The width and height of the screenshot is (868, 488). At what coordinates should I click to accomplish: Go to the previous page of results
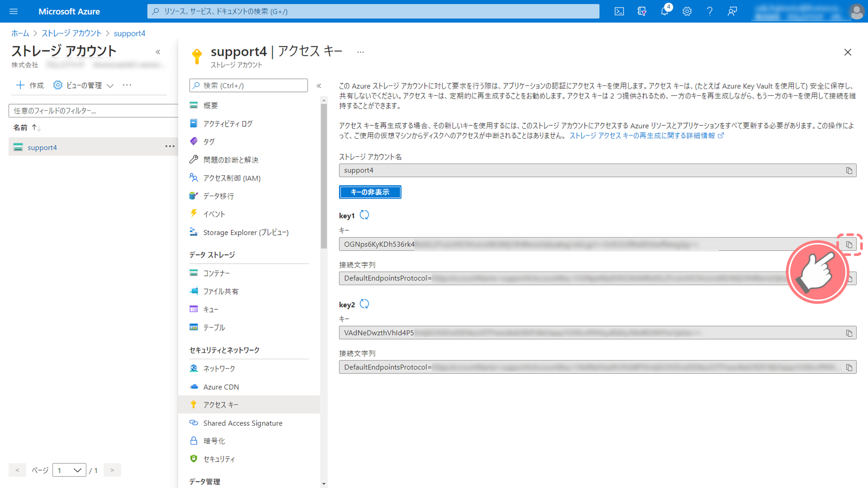tap(17, 470)
